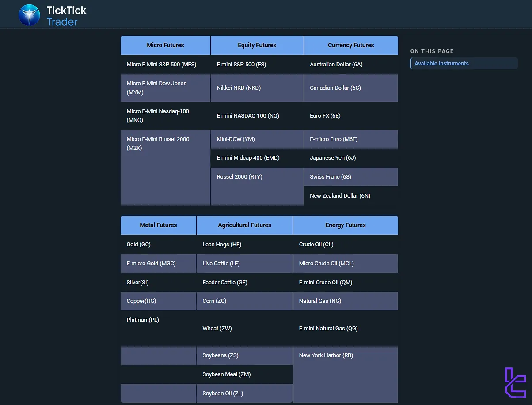Open the Available Instruments page link
The height and width of the screenshot is (405, 532).
point(441,63)
